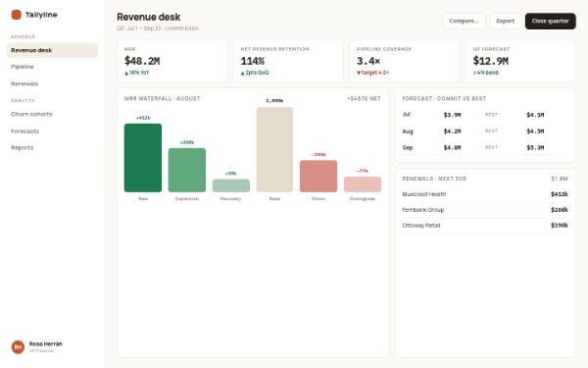The image size is (588, 368).
Task: Click the 114% net revenue retention value
Action: [x=253, y=61]
